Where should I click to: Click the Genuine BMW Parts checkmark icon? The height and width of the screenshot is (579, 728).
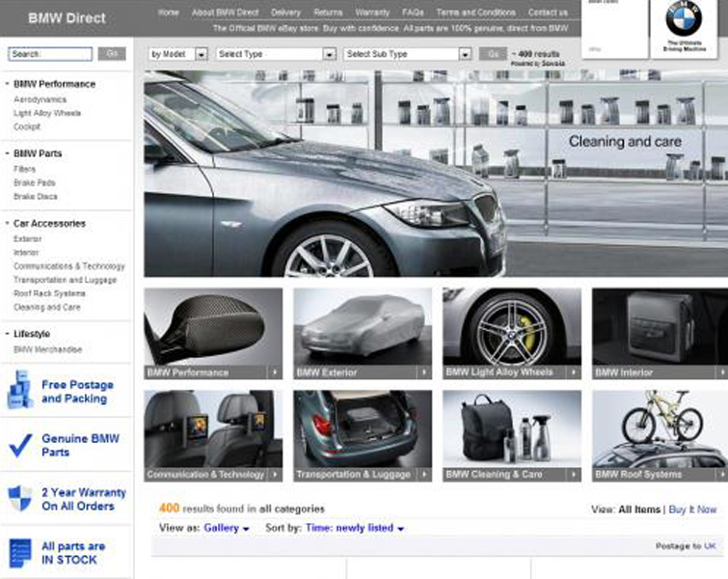(19, 445)
